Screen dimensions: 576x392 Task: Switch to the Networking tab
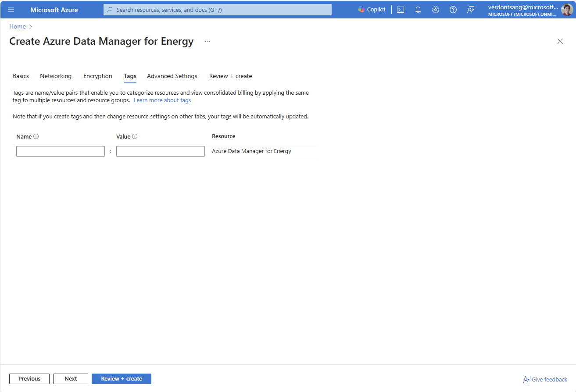pyautogui.click(x=56, y=76)
